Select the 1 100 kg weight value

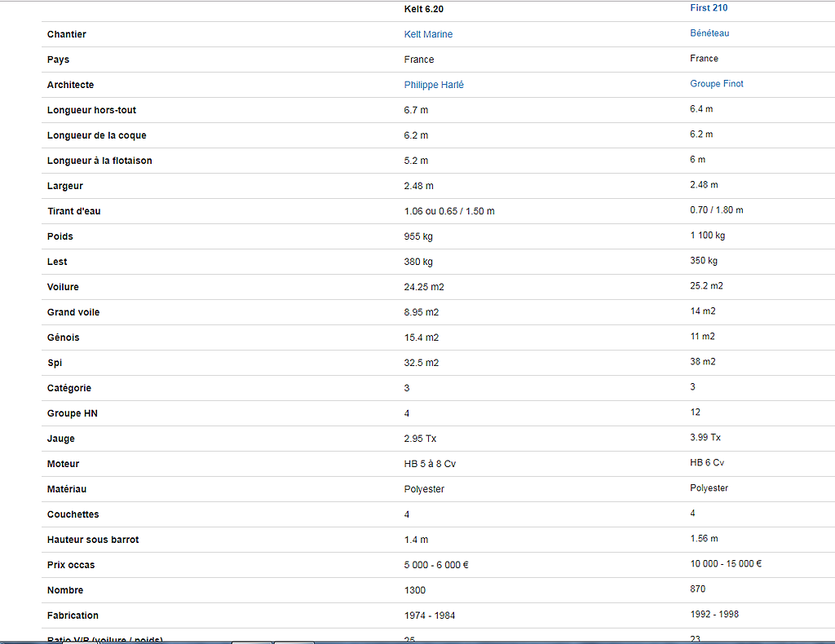707,236
